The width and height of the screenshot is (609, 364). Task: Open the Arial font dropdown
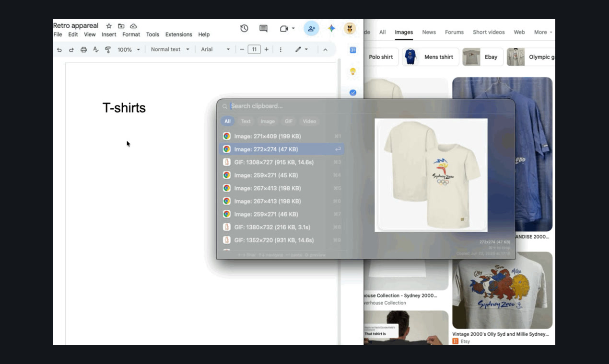pos(216,49)
